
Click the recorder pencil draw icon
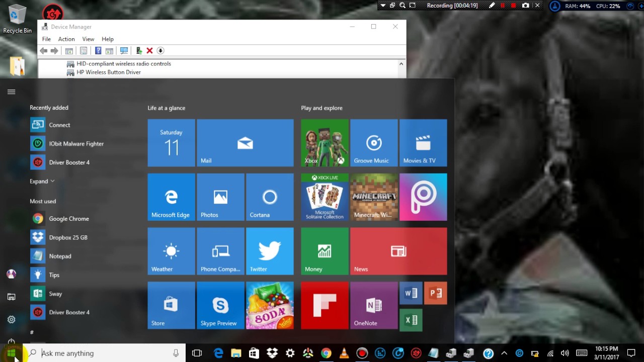492,6
